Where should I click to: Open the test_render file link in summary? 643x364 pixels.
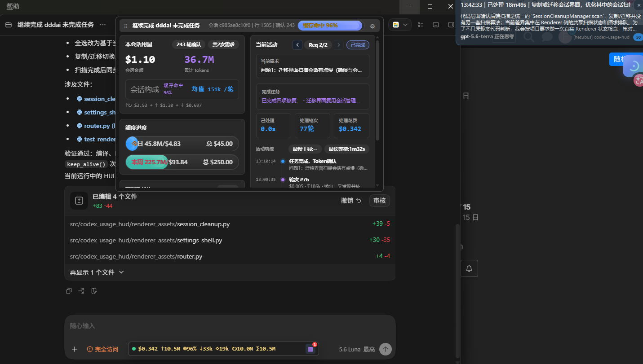(x=96, y=139)
